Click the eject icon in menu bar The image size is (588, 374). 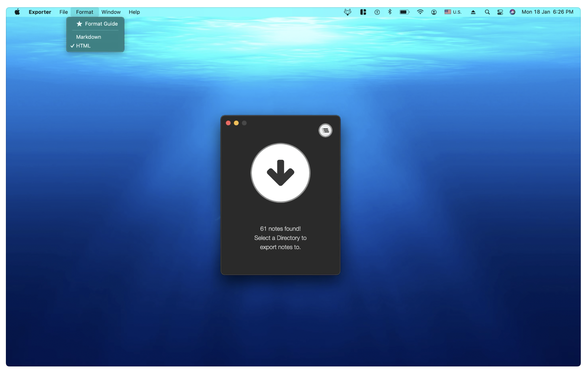tap(473, 12)
